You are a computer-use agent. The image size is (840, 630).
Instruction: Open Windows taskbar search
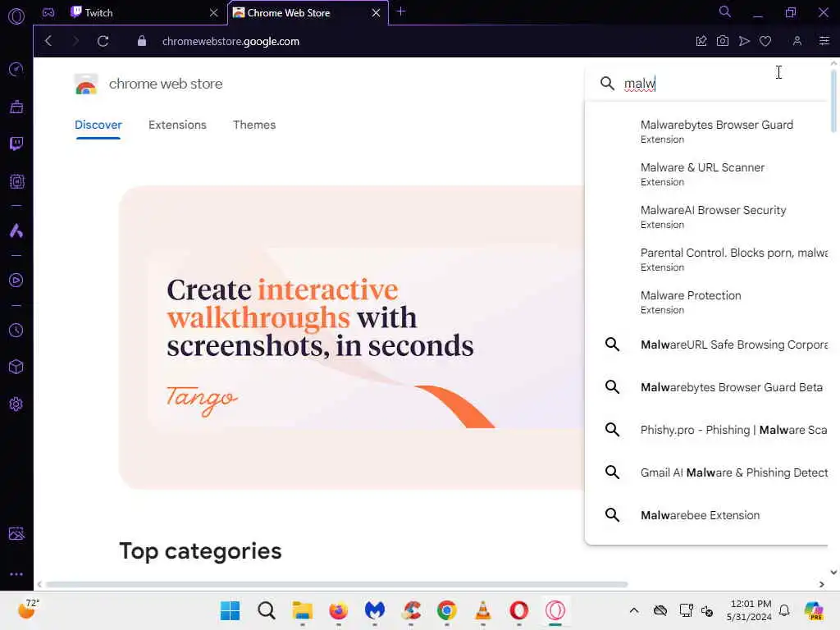[267, 610]
